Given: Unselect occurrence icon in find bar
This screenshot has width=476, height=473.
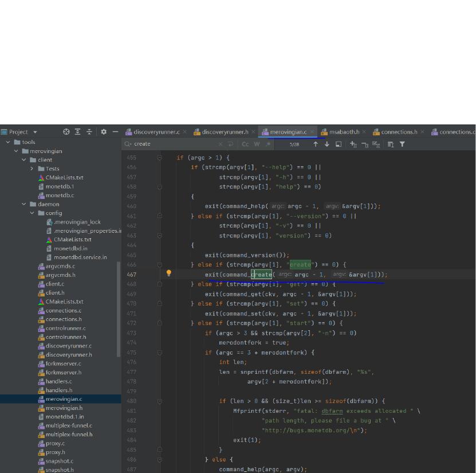Looking at the screenshot, I should tap(364, 144).
